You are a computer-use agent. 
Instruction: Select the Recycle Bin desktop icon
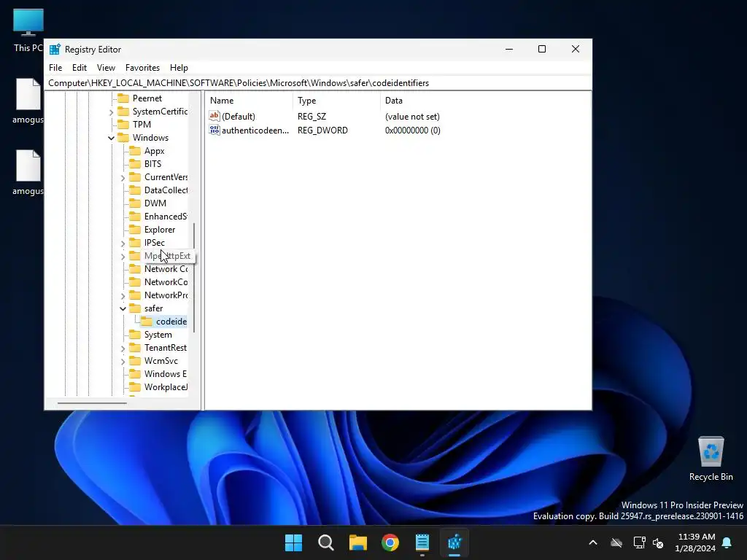tap(711, 459)
